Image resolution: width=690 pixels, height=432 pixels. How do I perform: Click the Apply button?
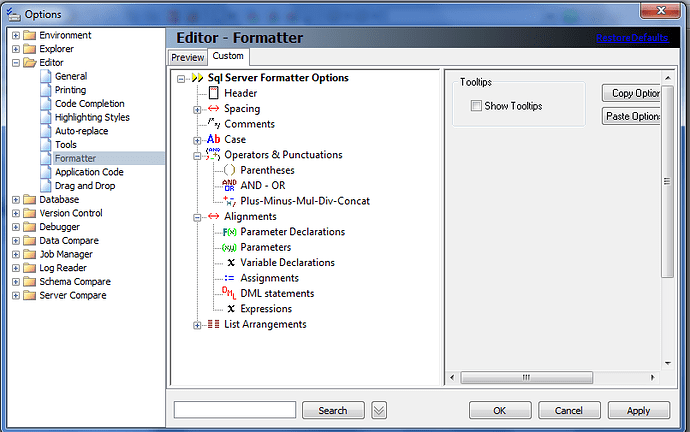point(639,410)
